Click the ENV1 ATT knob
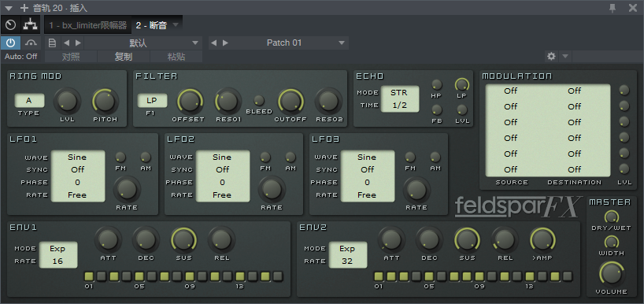This screenshot has height=304, width=644. pos(108,240)
